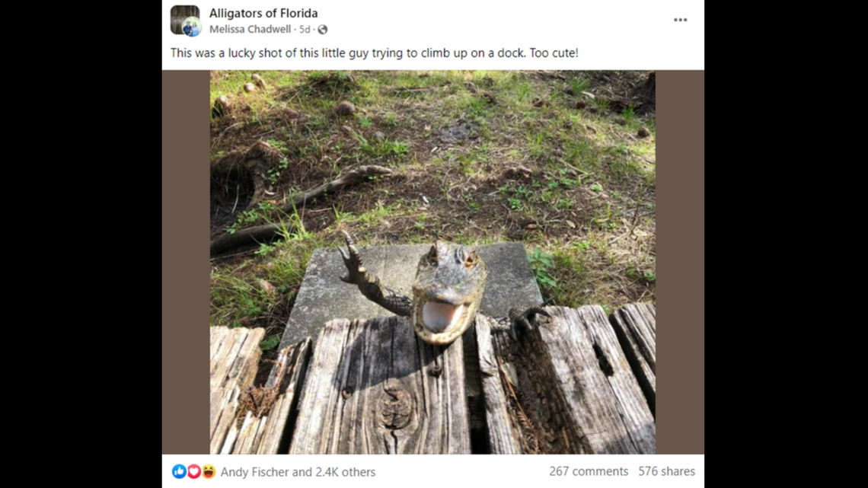868x488 pixels.
Task: Open reactions list via the emoji cluster
Action: click(x=189, y=471)
